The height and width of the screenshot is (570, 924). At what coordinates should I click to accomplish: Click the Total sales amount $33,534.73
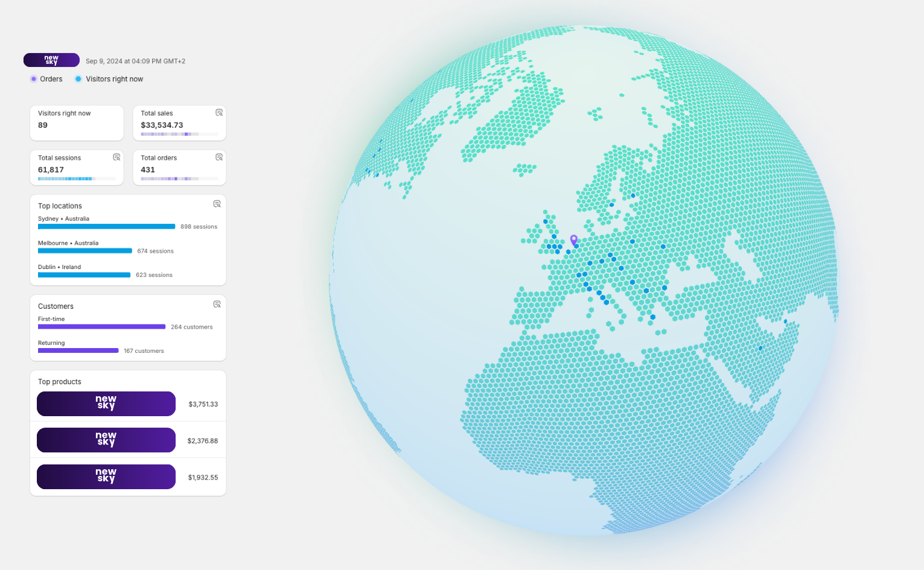[162, 125]
